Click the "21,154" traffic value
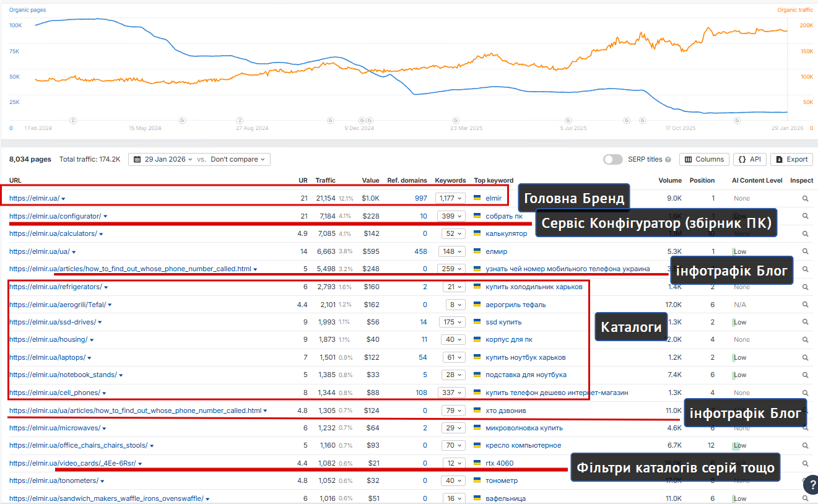 click(x=326, y=198)
